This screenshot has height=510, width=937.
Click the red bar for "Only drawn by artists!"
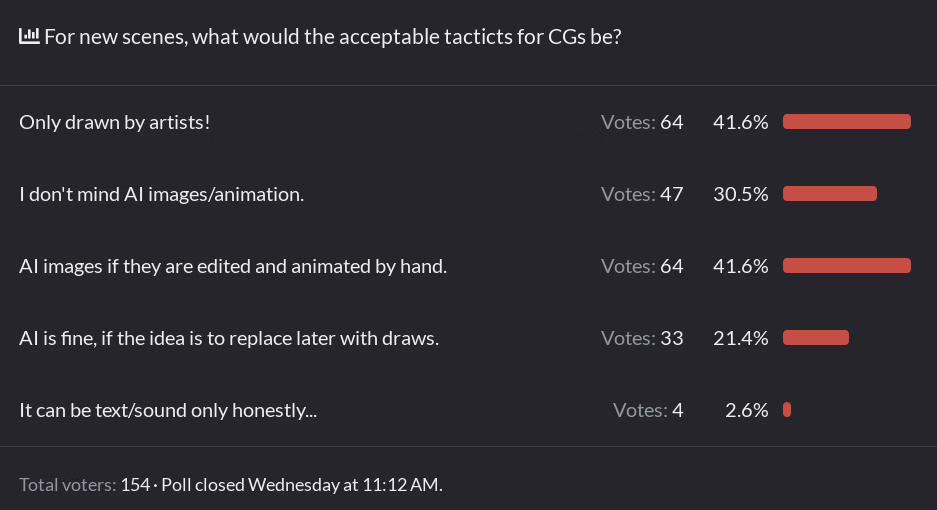[x=846, y=122]
